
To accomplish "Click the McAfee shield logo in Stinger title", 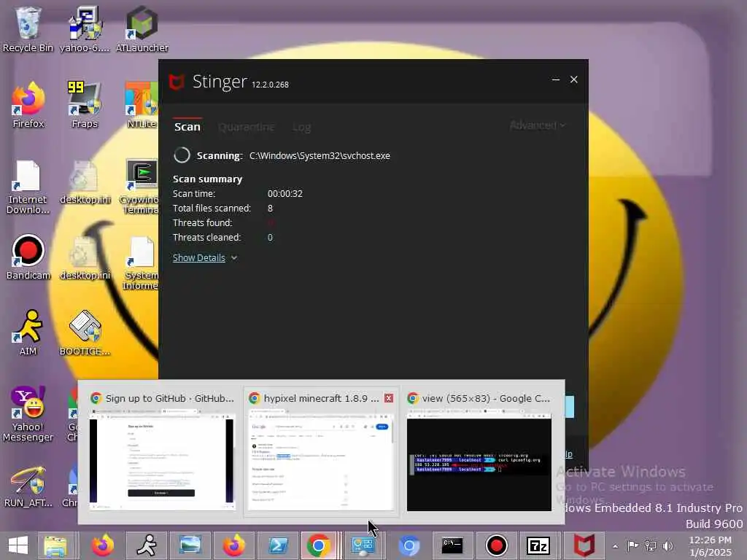I will tap(177, 82).
